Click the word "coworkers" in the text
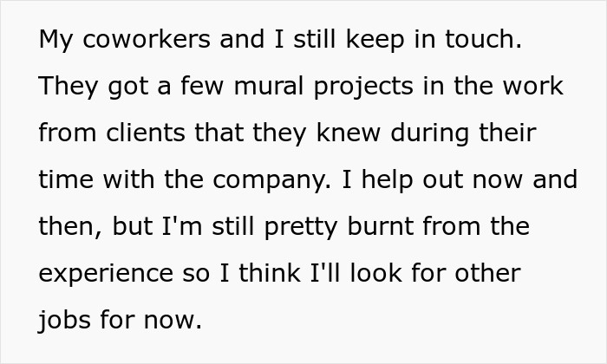 pos(134,41)
